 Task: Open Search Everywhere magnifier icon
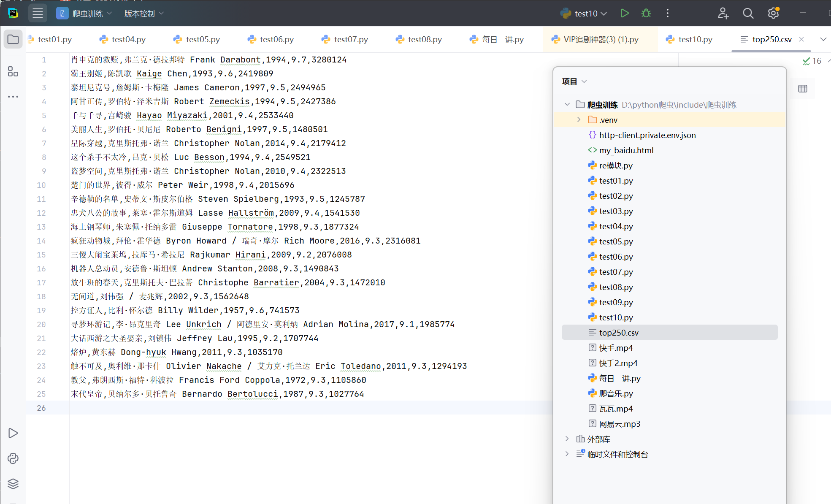(748, 14)
